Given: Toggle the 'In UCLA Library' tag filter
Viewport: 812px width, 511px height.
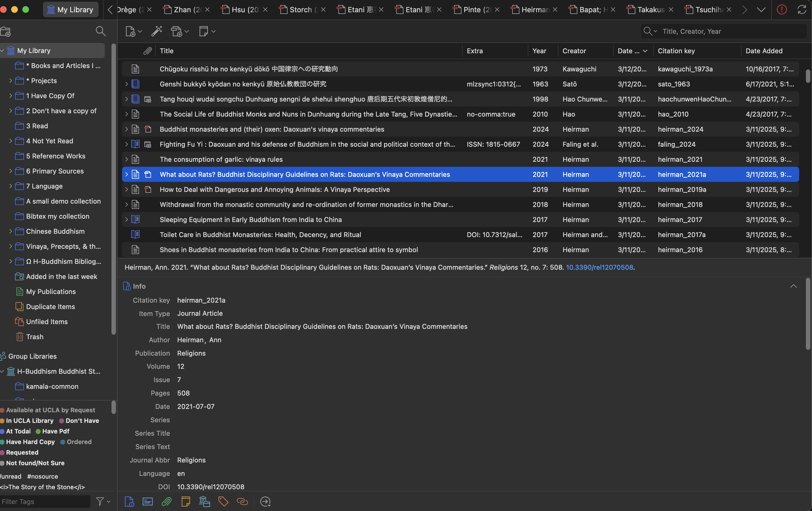Looking at the screenshot, I should click(x=30, y=421).
